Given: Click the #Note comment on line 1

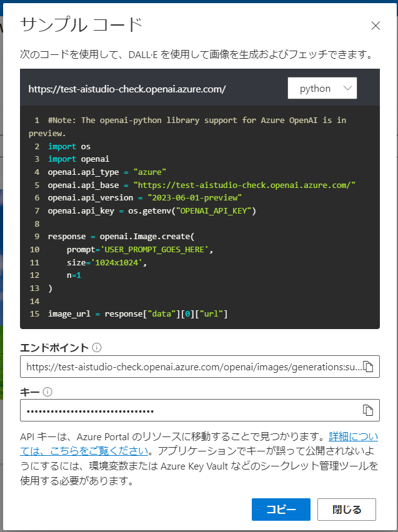Looking at the screenshot, I should pyautogui.click(x=187, y=127).
